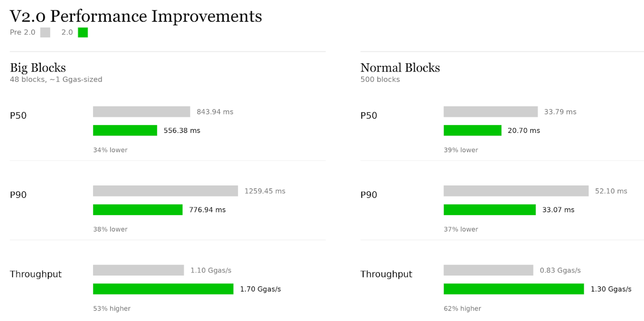Click the Big Blocks P90 grey bar
Image resolution: width=644 pixels, height=321 pixels.
(x=165, y=191)
